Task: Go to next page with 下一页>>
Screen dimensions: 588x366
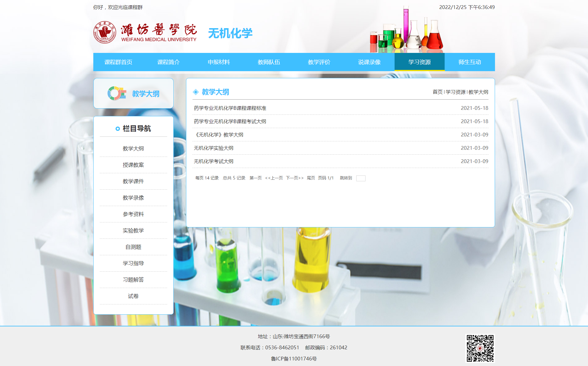Action: click(x=294, y=178)
